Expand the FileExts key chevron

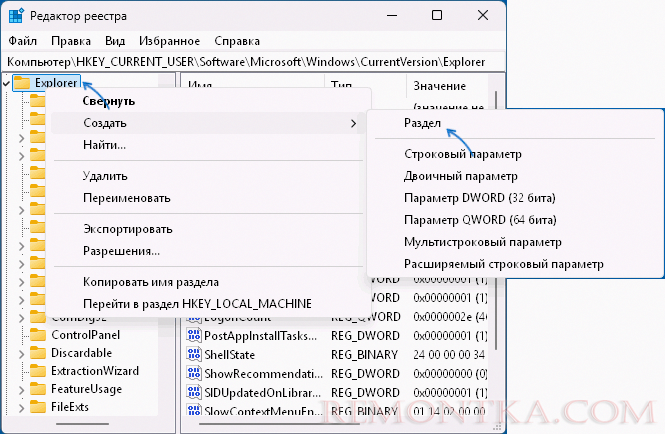point(21,408)
